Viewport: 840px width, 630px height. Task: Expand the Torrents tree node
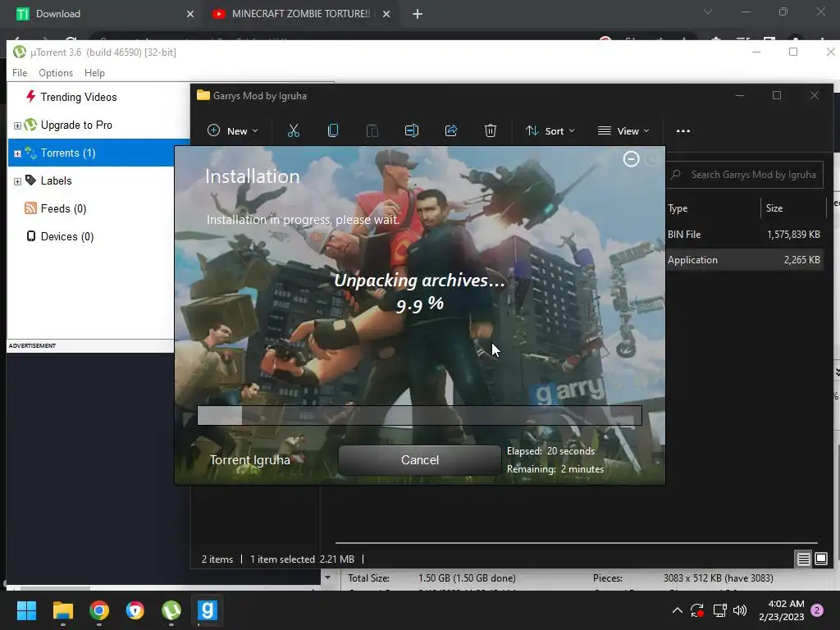pos(17,153)
